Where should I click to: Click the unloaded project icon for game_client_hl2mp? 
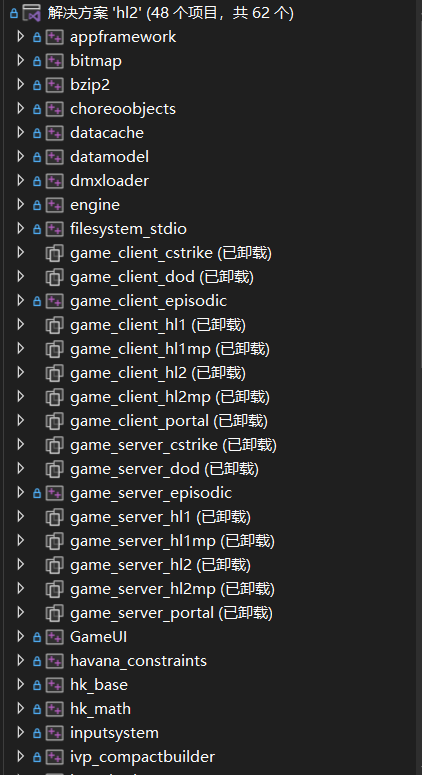(54, 397)
